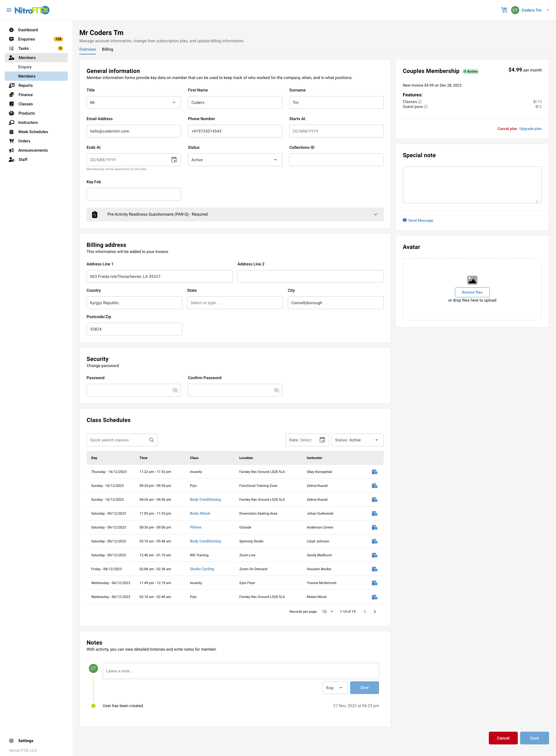556x756 pixels.
Task: Click Browse files to upload an avatar
Action: (x=472, y=292)
